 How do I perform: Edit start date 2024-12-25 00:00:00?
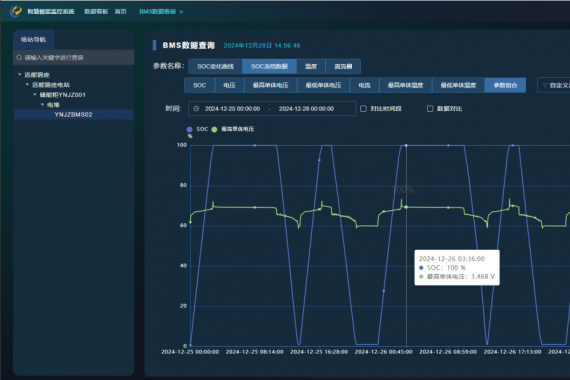click(232, 109)
